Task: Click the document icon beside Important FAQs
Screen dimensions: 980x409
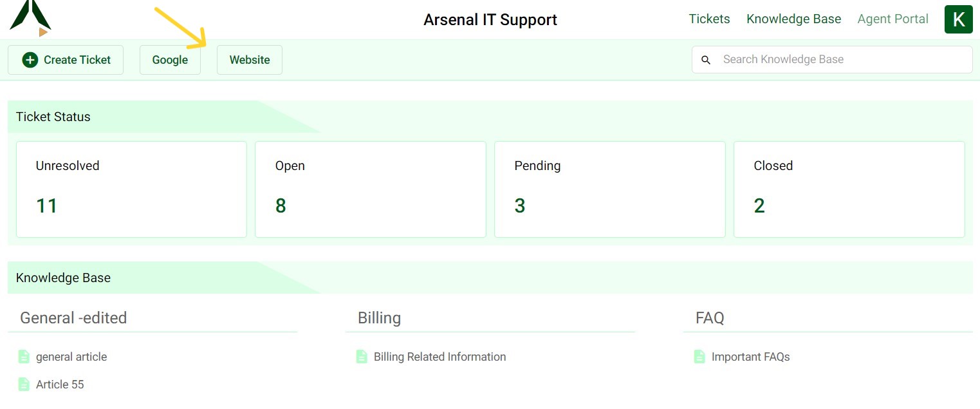Action: click(699, 356)
